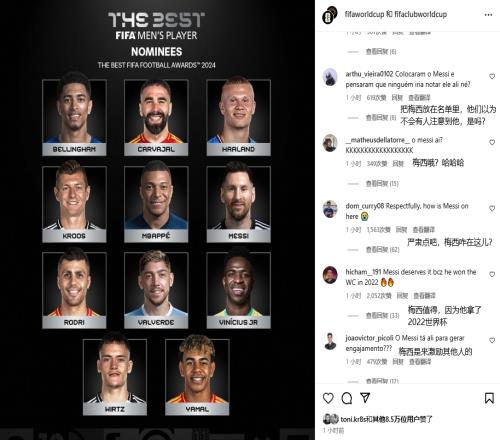Like arthu_vieira0102's comment
Viewport: 500px width, 440px height.
coord(492,76)
